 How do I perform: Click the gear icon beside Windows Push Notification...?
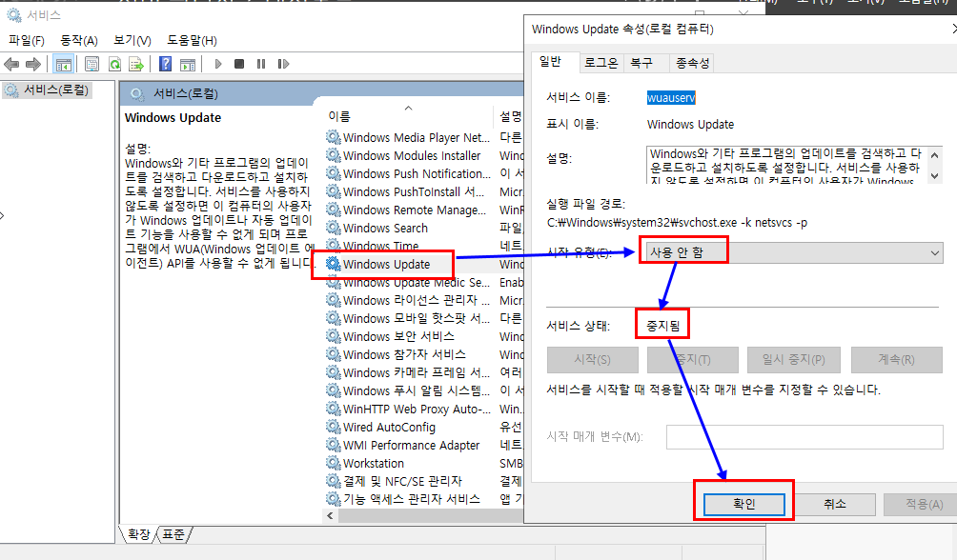point(334,173)
